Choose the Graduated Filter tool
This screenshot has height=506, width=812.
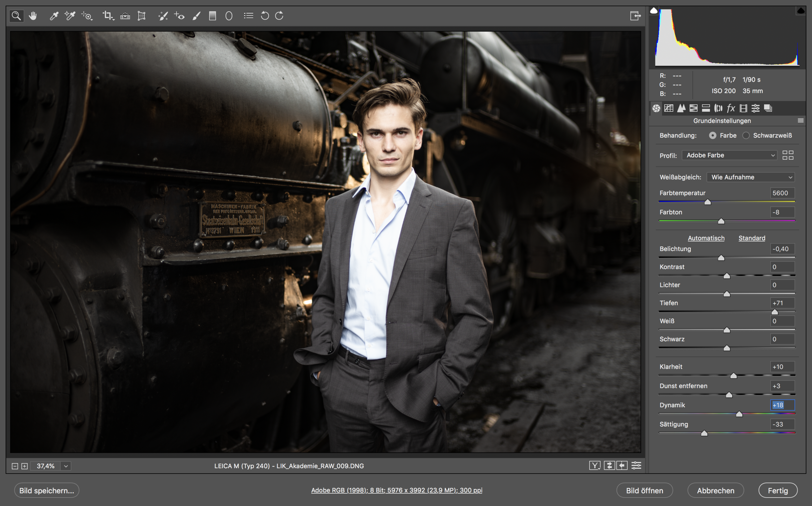[212, 16]
